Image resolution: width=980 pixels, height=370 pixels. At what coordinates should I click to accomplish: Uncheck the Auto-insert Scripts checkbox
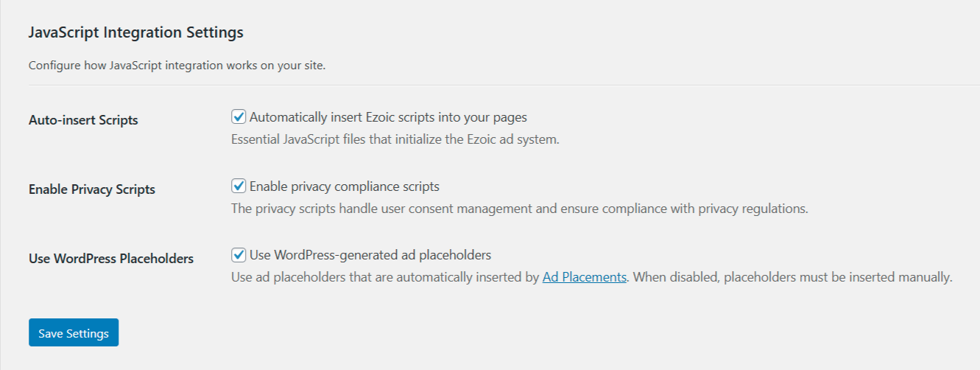point(239,117)
